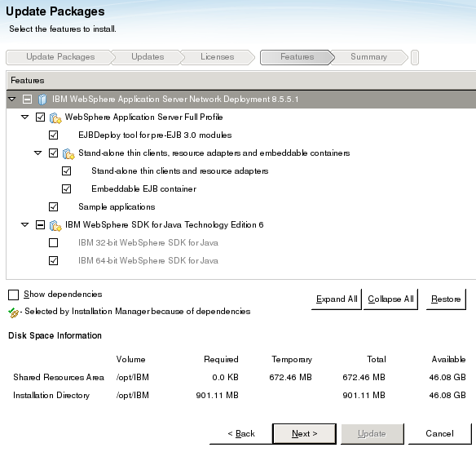Click the 901.11 MB Required value
The height and width of the screenshot is (452, 476).
(x=217, y=396)
